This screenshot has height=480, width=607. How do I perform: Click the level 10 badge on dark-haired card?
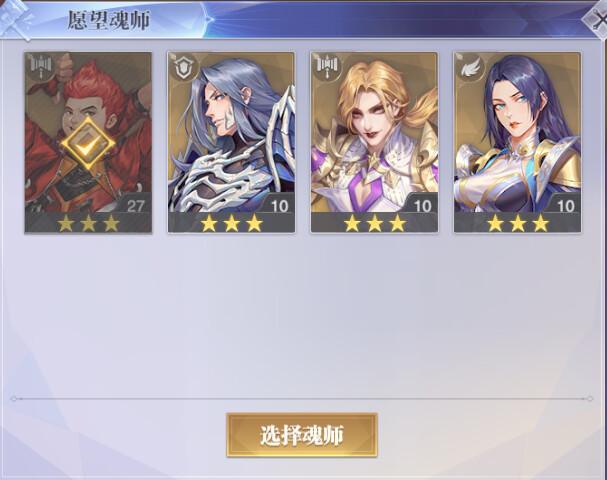coord(566,206)
